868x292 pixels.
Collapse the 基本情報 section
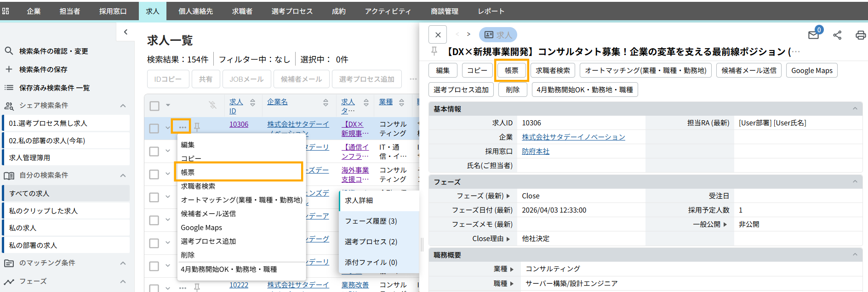click(855, 109)
